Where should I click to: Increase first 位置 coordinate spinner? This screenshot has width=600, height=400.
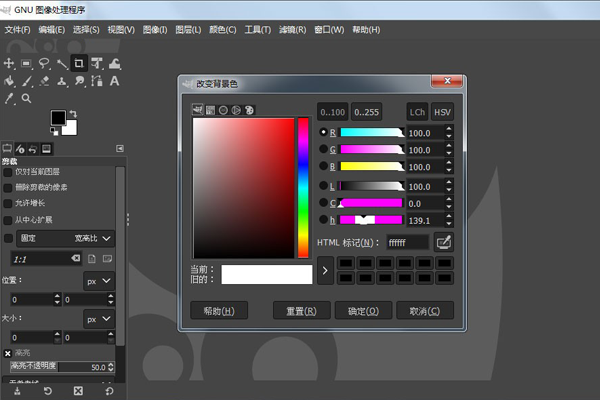point(57,296)
